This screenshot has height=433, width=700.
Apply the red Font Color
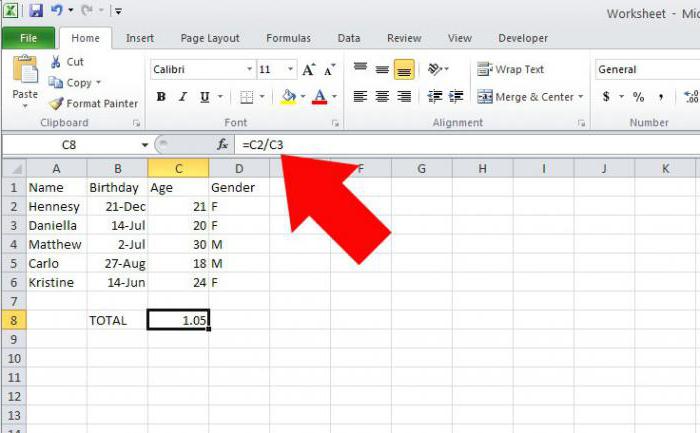point(319,97)
